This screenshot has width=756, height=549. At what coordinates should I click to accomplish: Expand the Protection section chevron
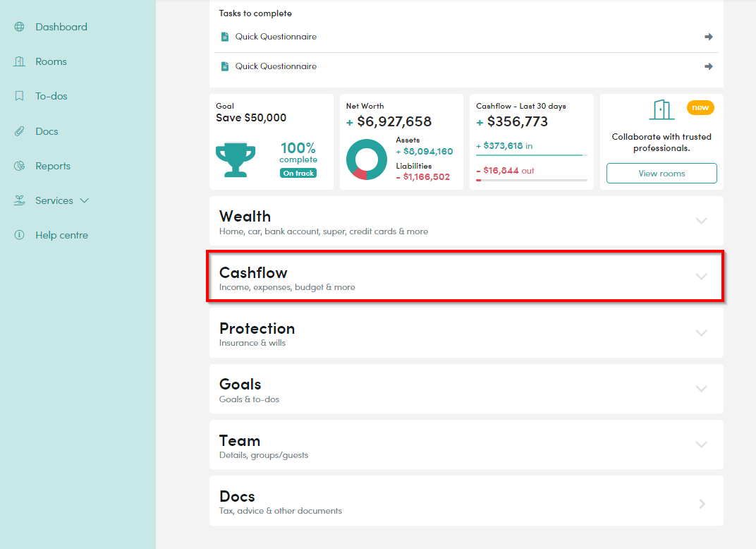pyautogui.click(x=702, y=333)
